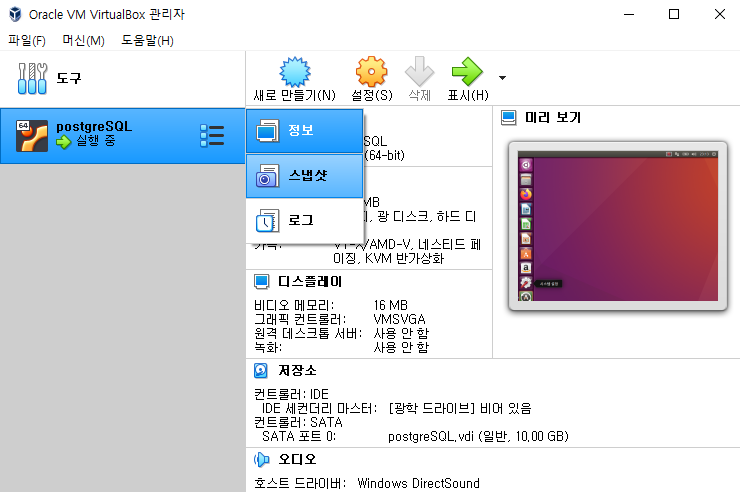Click the 도구 label
The height and width of the screenshot is (492, 740).
click(69, 78)
